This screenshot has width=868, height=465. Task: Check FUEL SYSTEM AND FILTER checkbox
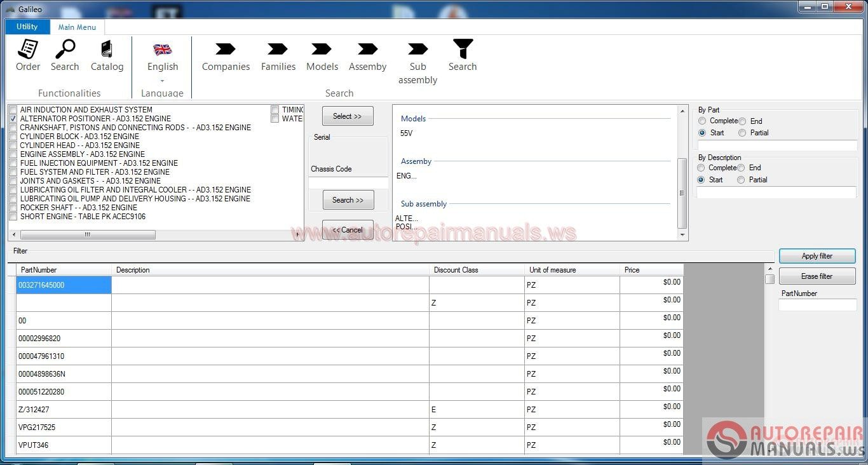[13, 172]
